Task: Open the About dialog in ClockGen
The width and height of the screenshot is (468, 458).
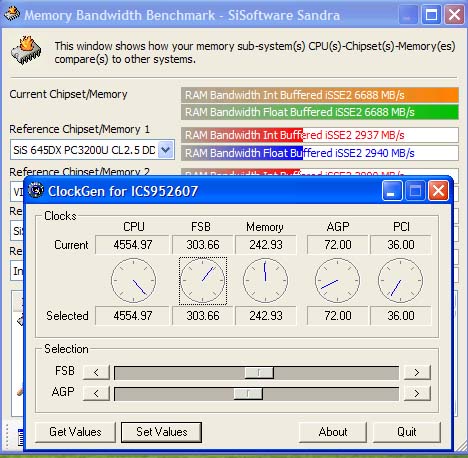Action: [x=333, y=432]
